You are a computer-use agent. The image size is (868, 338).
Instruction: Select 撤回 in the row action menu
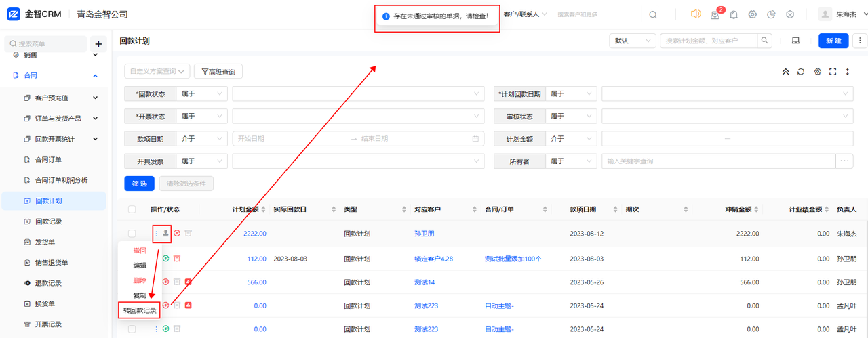point(140,251)
